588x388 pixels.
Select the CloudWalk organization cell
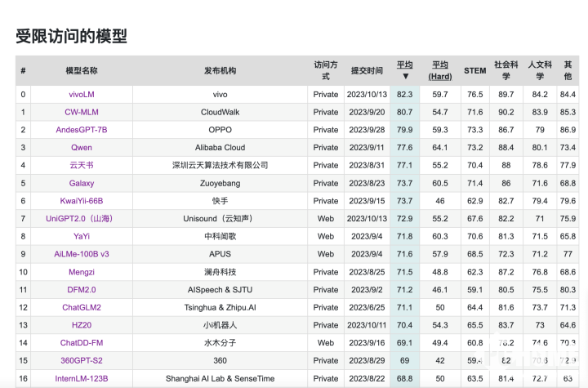pos(220,112)
